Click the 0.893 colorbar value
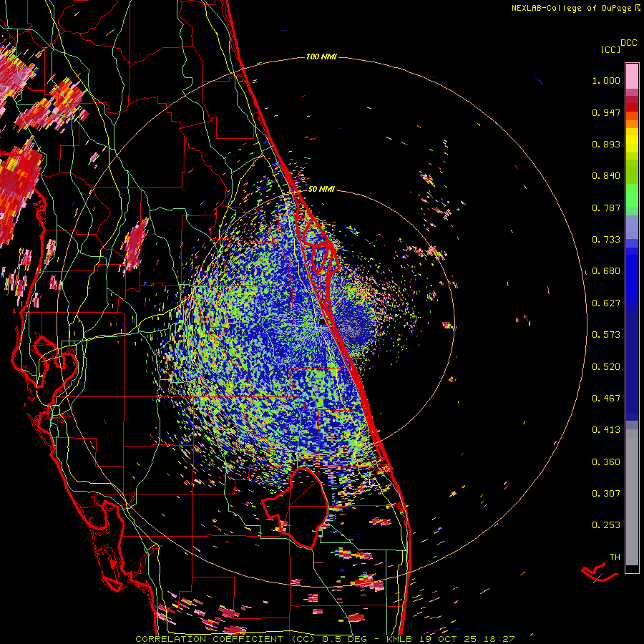 coord(606,144)
